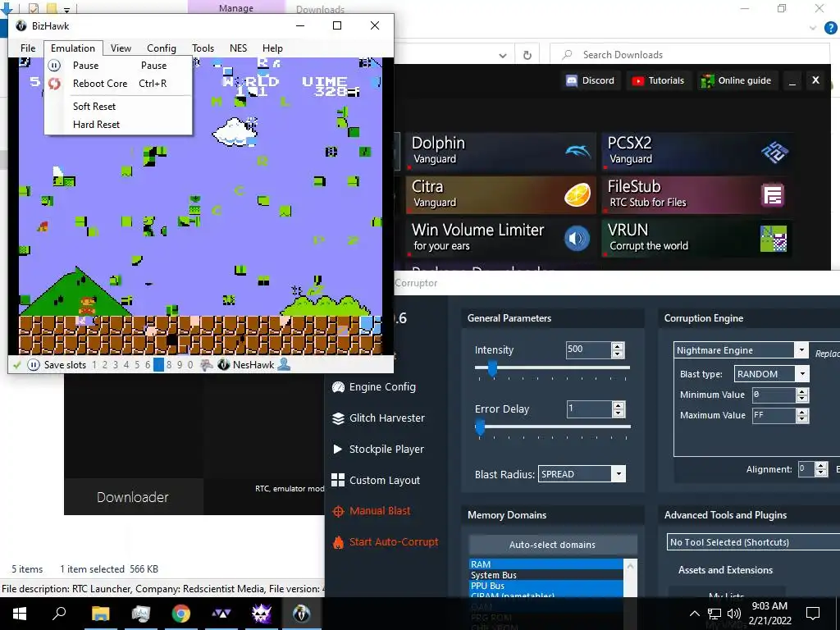Click the user profile icon beside NesHawk
840x630 pixels.
click(x=284, y=364)
